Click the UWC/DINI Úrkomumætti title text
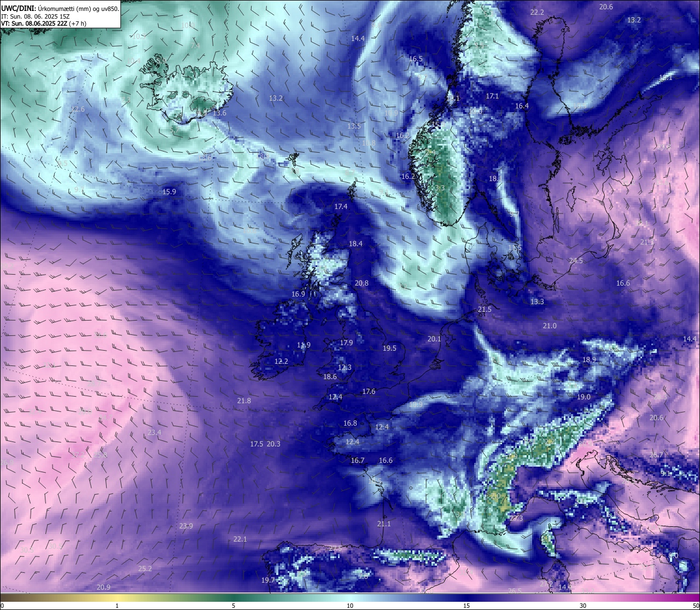This screenshot has height=610, width=700. 60,8
